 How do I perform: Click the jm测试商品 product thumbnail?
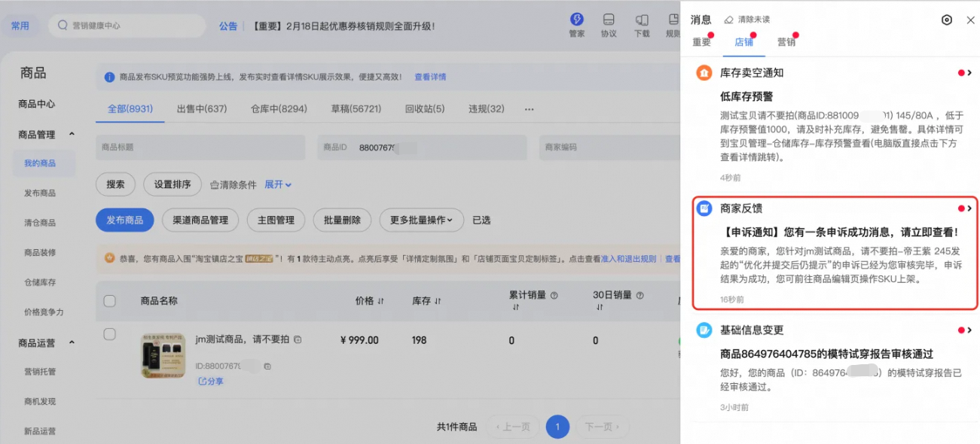(x=163, y=355)
